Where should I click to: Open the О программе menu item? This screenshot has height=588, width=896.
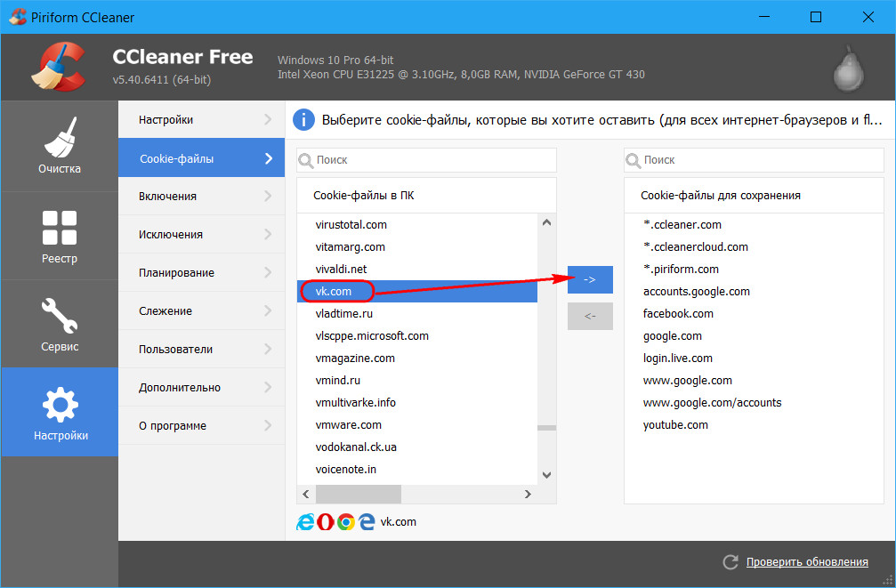click(x=201, y=426)
